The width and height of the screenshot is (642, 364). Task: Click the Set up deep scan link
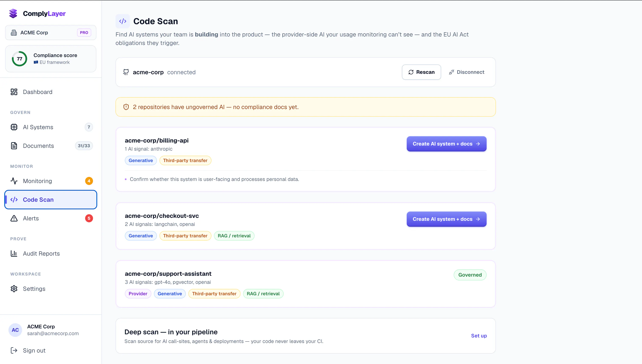pos(479,336)
